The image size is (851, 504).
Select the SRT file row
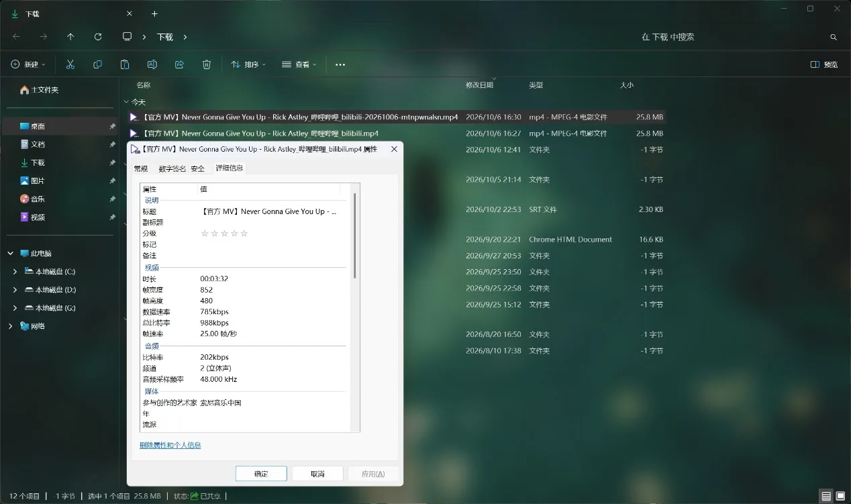tap(396, 209)
